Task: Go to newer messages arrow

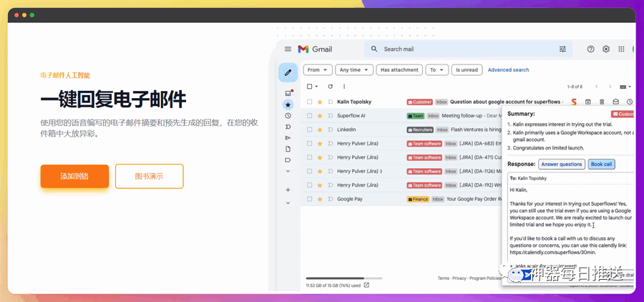Action: tap(596, 87)
